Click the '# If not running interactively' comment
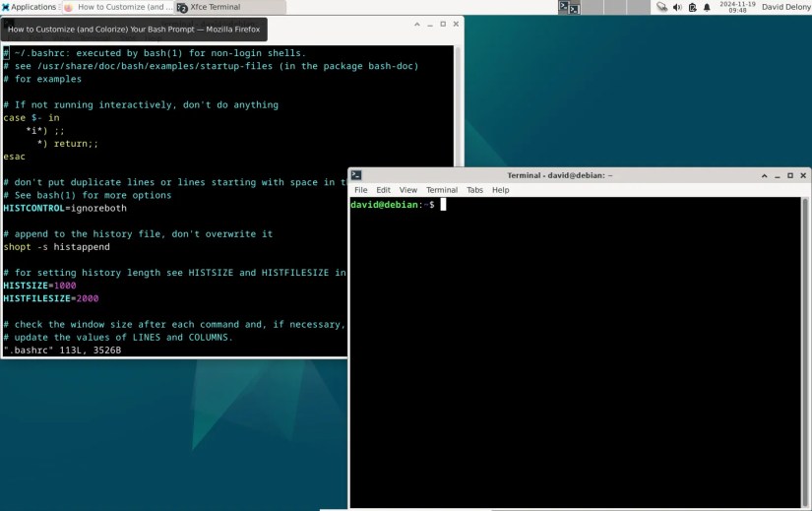This screenshot has height=511, width=812. 141,104
